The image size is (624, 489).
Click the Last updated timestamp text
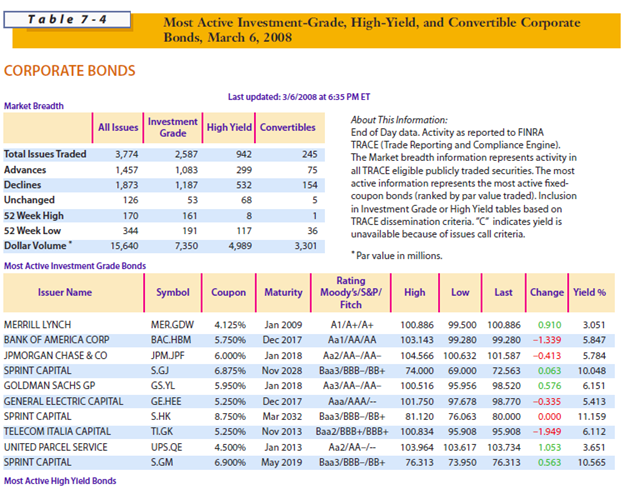tap(299, 97)
